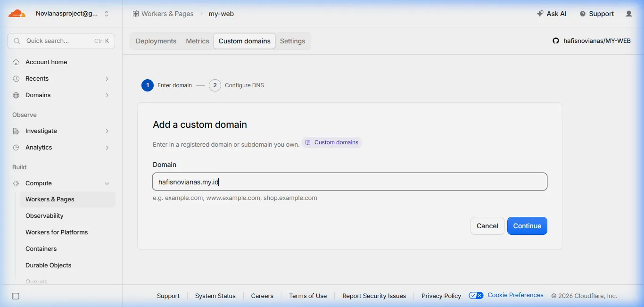644x307 pixels.
Task: Click the 'Add a custom domain' heading
Action: [200, 125]
